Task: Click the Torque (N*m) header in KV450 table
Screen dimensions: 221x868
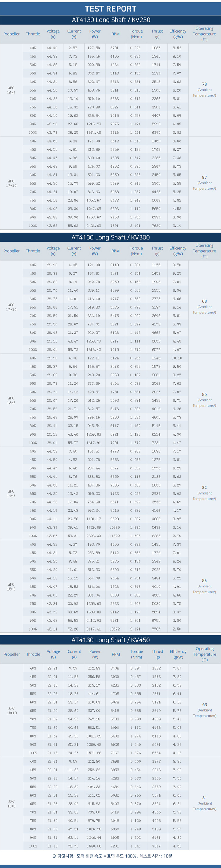Action: tap(136, 654)
